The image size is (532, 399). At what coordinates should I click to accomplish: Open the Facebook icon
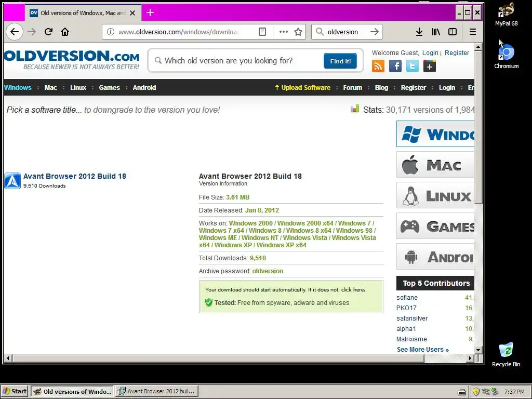pyautogui.click(x=395, y=66)
